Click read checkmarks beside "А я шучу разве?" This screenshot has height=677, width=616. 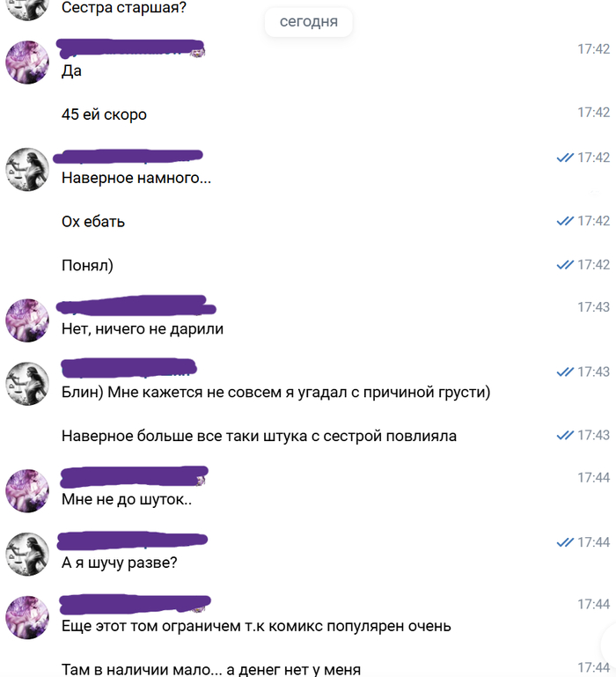tap(565, 542)
